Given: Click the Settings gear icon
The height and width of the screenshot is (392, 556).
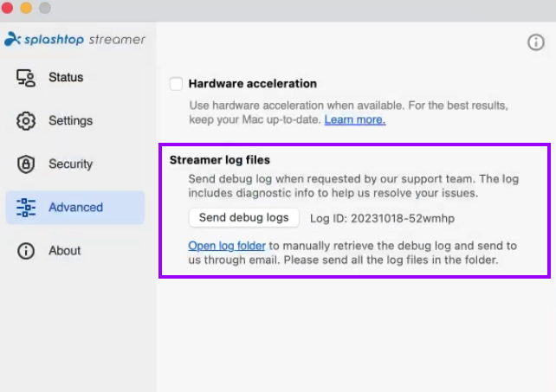Looking at the screenshot, I should pos(26,121).
